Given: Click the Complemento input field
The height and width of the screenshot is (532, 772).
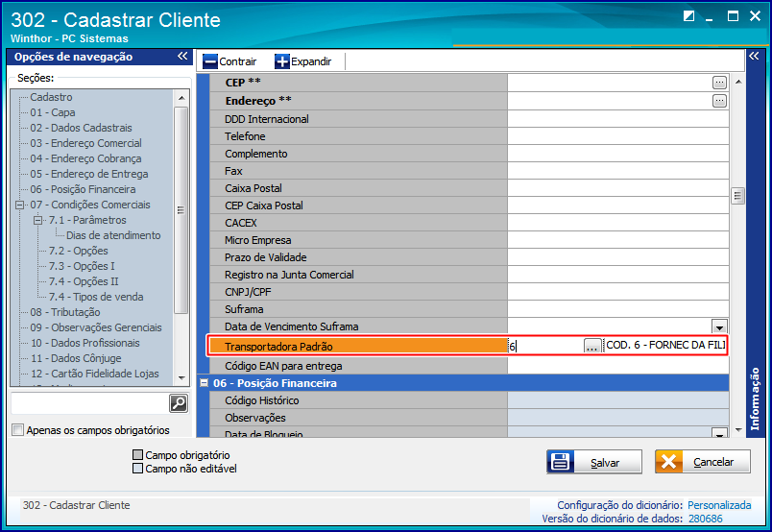Looking at the screenshot, I should 618,154.
